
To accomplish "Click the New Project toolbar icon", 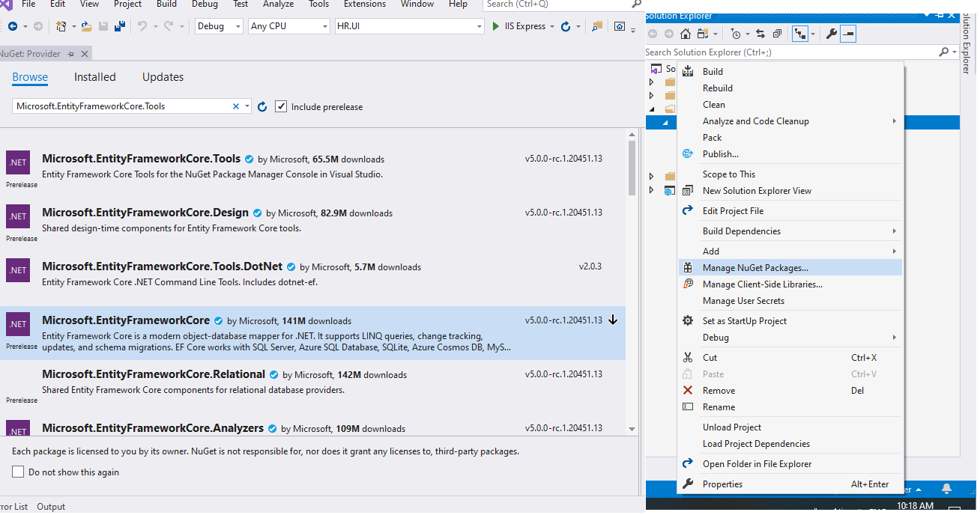I will coord(61,26).
